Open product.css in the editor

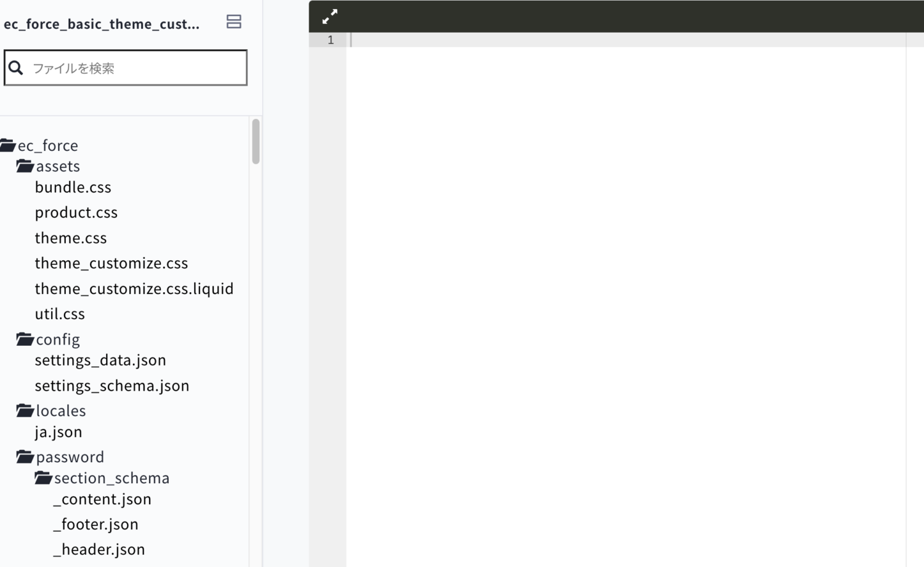76,213
